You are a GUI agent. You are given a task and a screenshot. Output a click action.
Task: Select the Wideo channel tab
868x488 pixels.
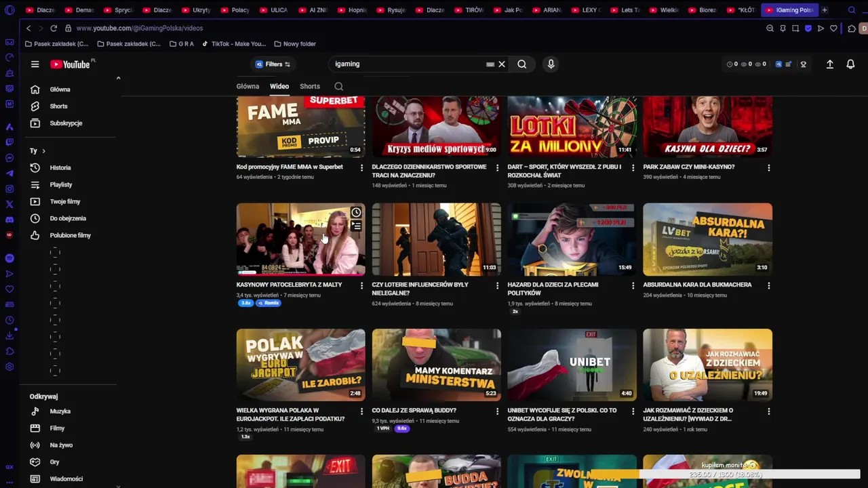pos(279,86)
